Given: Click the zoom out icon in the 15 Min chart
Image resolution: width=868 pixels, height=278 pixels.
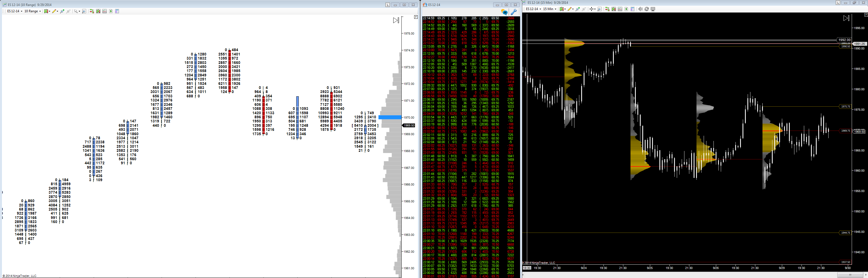Looking at the screenshot, I should point(584,9).
